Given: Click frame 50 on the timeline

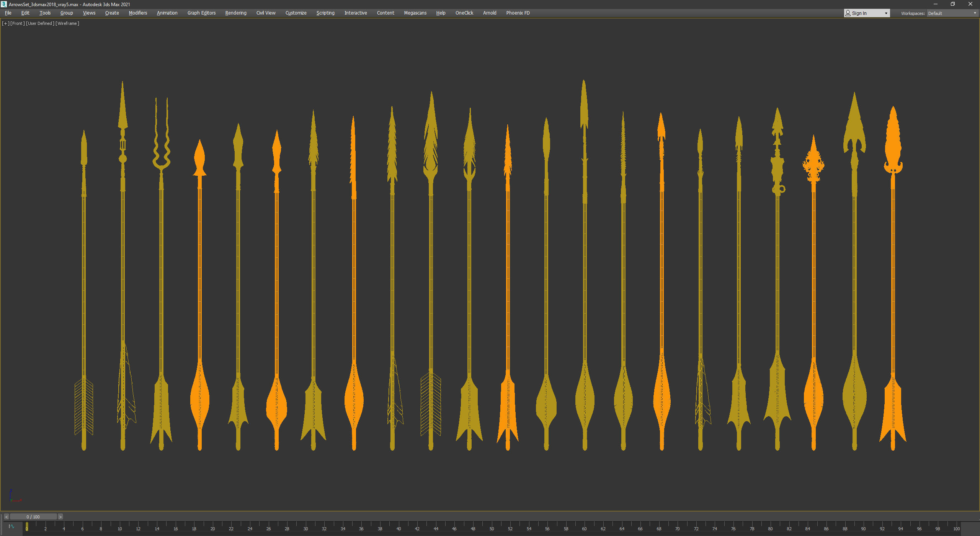Looking at the screenshot, I should click(x=492, y=526).
